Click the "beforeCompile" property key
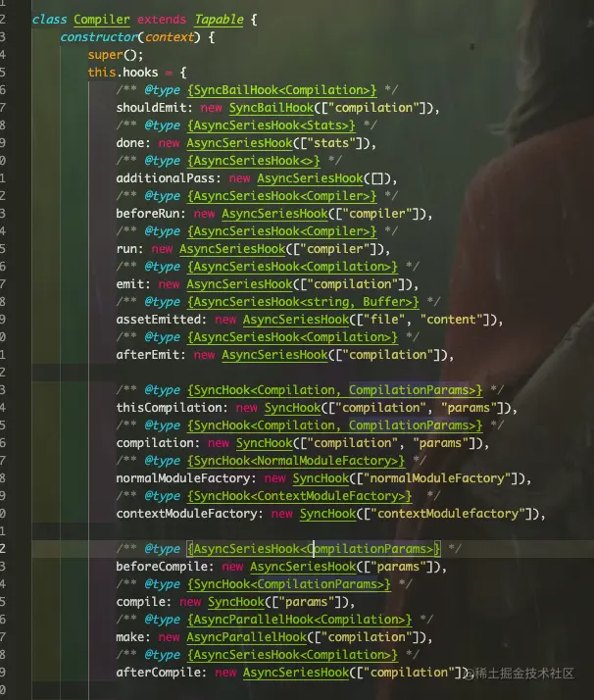 click(162, 567)
